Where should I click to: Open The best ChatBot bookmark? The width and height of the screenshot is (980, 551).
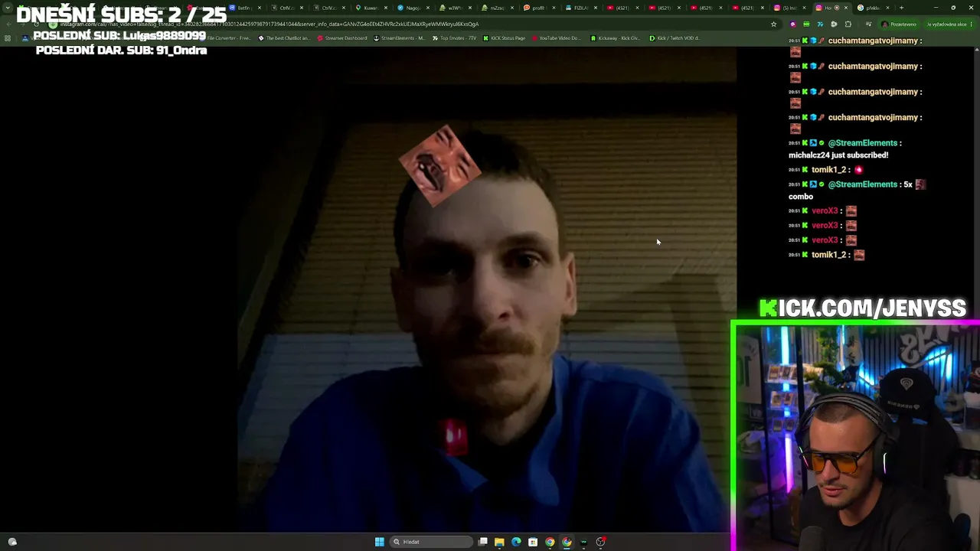(x=284, y=38)
